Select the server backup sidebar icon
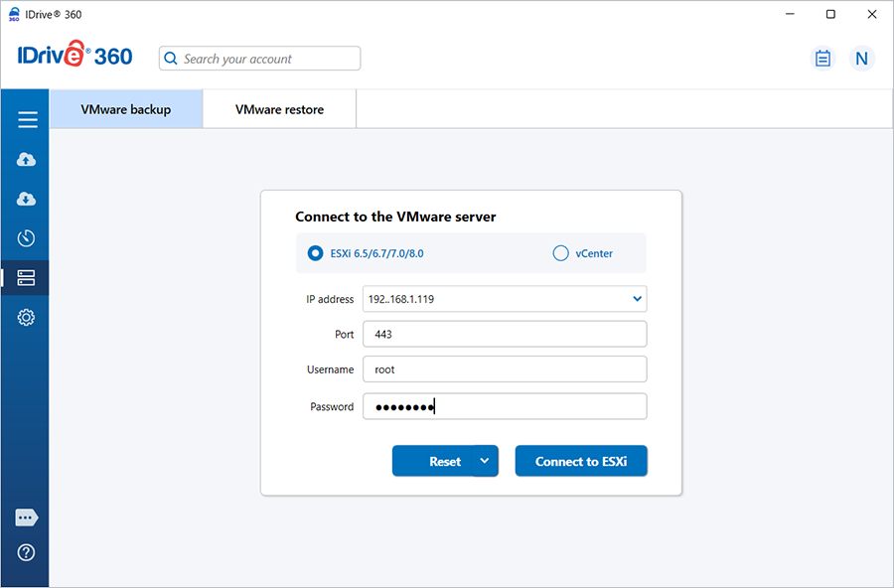 pyautogui.click(x=27, y=278)
